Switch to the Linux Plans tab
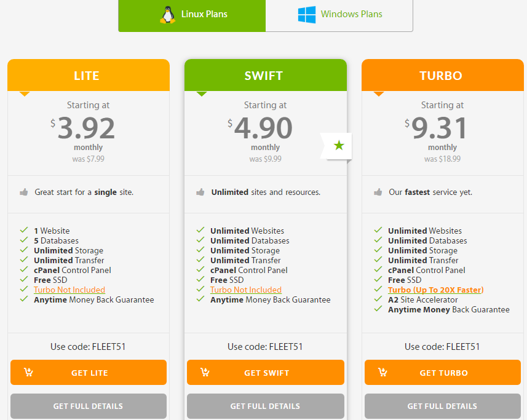 point(192,15)
